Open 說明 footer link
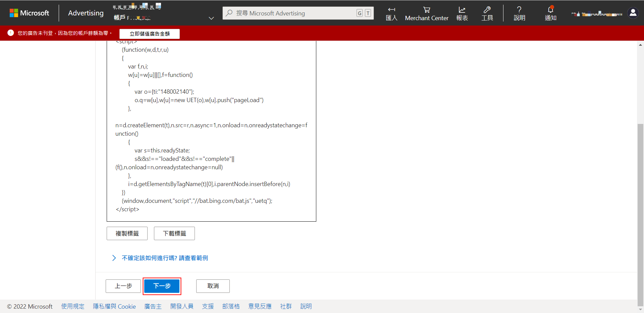The image size is (644, 313). point(306,306)
